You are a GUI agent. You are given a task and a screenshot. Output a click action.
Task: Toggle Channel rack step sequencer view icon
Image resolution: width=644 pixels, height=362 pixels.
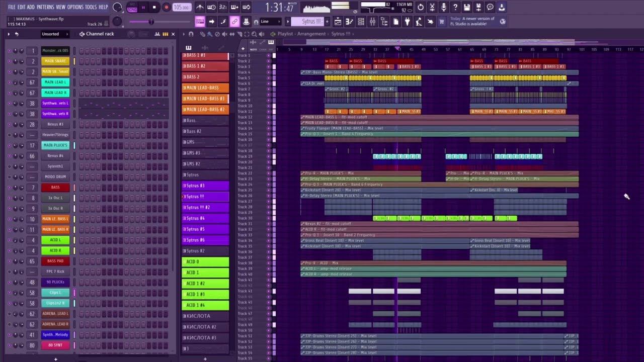click(x=165, y=34)
